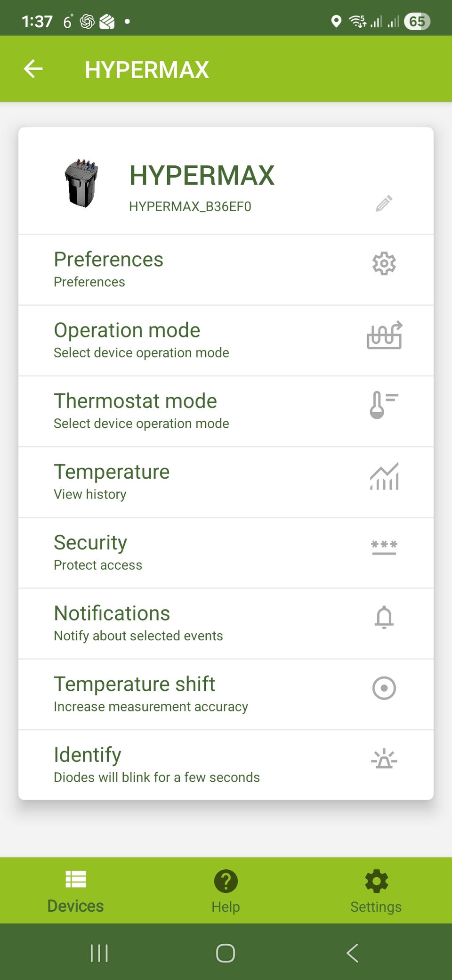The height and width of the screenshot is (980, 452).
Task: Tap the Preferences gear icon
Action: point(384,263)
